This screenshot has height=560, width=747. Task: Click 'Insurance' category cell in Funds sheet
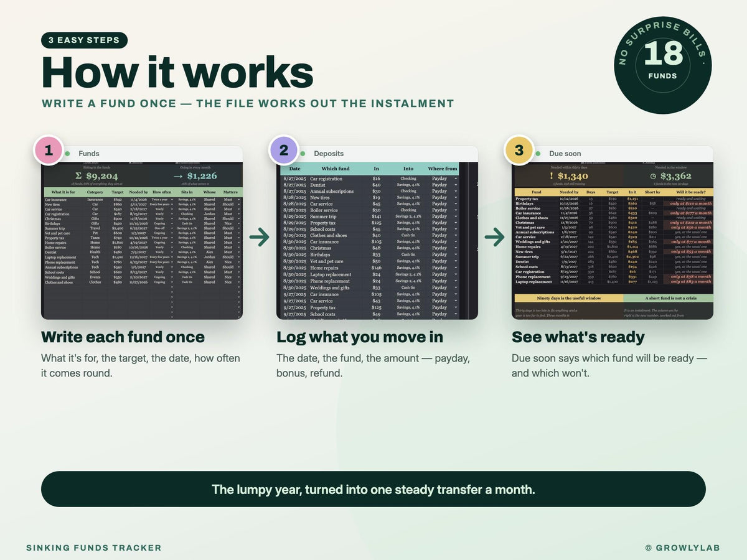(x=95, y=200)
